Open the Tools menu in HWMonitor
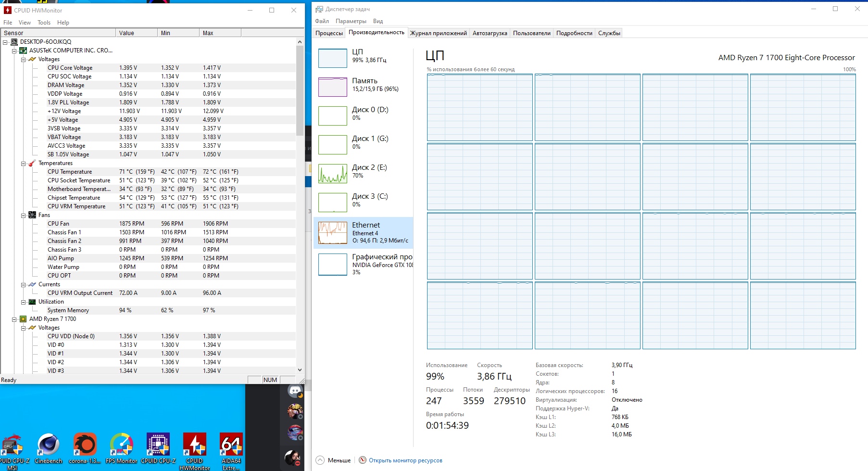This screenshot has height=471, width=868. [44, 23]
